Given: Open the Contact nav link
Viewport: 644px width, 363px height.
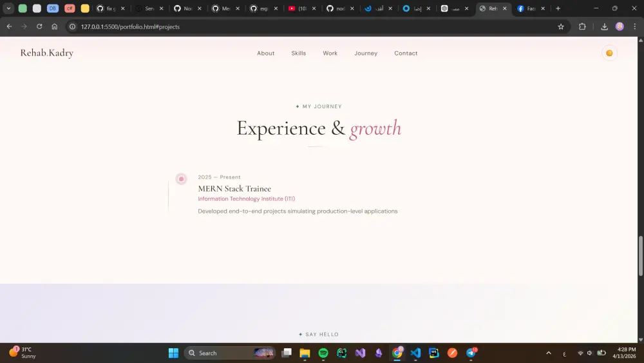Looking at the screenshot, I should coord(406,53).
